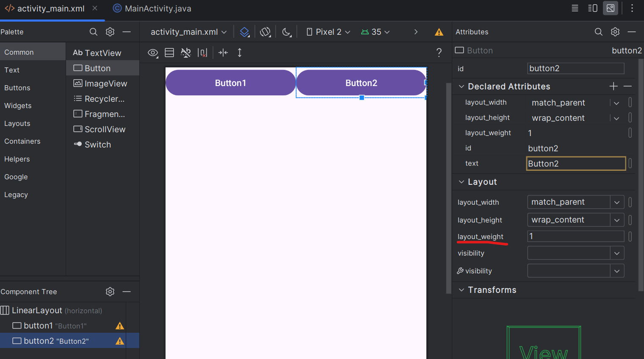Image resolution: width=644 pixels, height=359 pixels.
Task: Collapse the Layout section
Action: coord(462,182)
